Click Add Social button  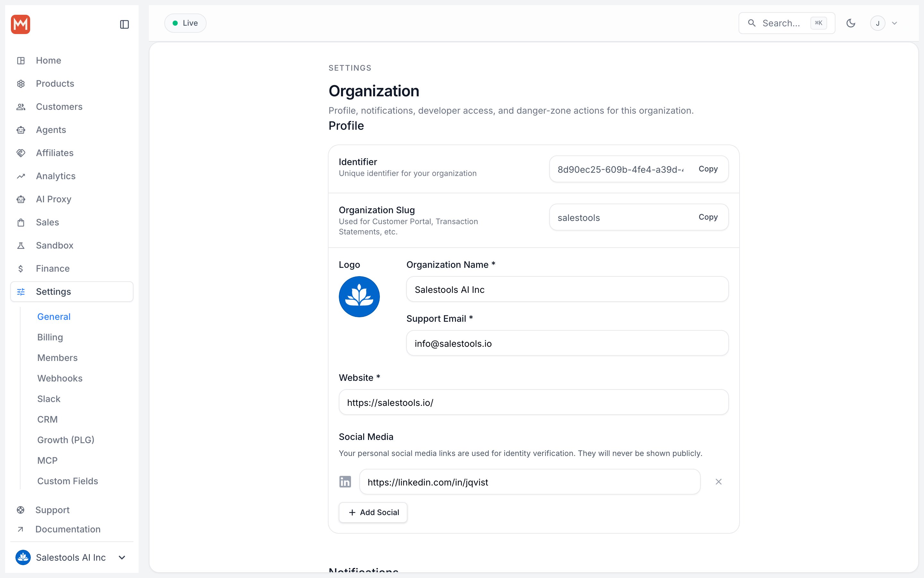tap(373, 512)
